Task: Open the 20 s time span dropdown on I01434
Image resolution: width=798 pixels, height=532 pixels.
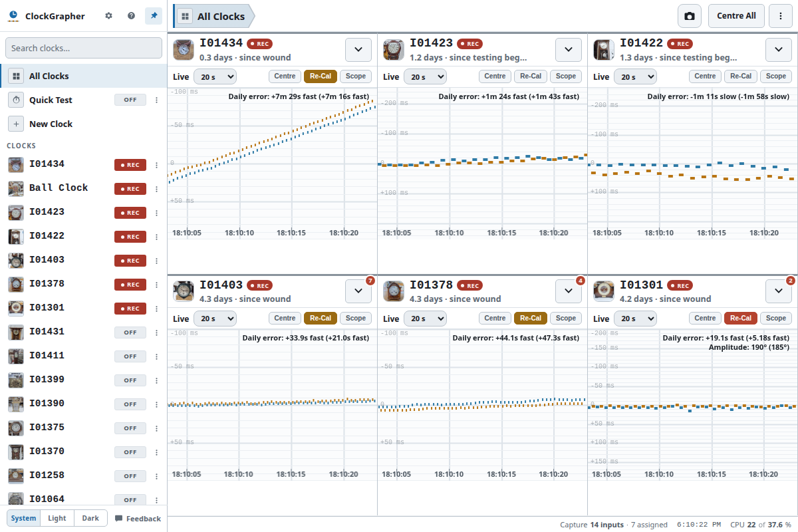Action: click(x=215, y=76)
